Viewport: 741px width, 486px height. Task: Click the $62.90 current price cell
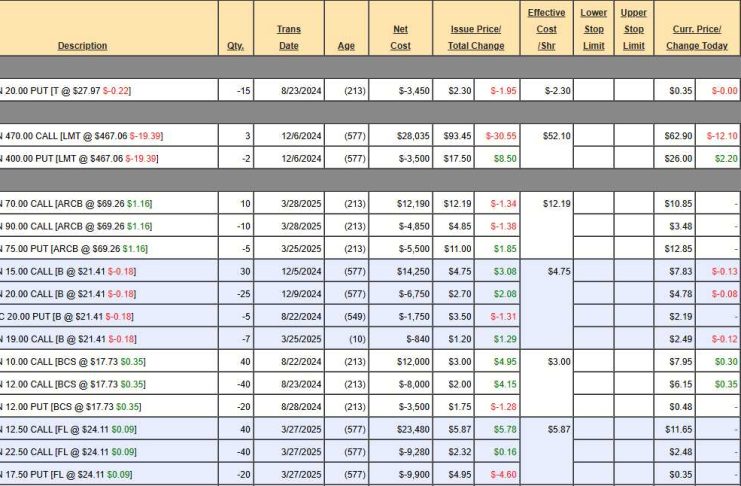[679, 135]
